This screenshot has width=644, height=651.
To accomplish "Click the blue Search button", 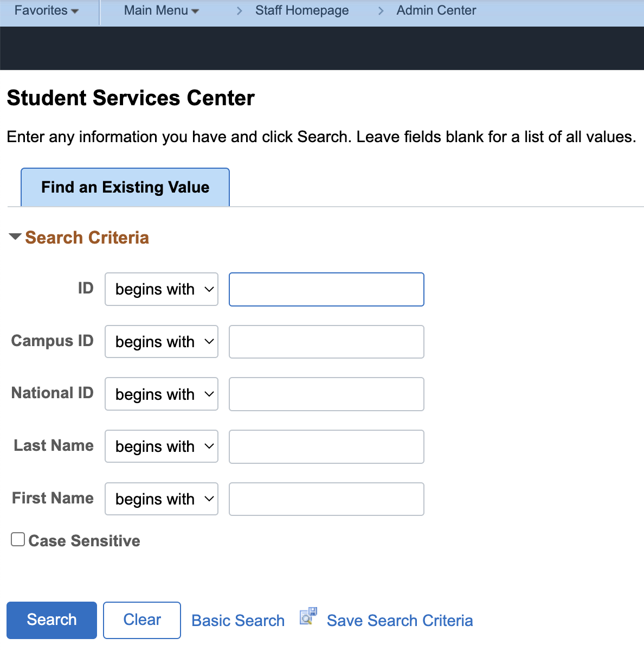I will 51,620.
